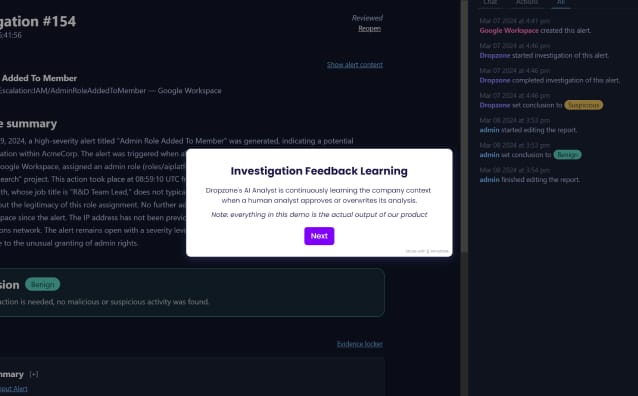Click the 'No action is needed' conclusion text
Screen dimensions: 638x396
(x=105, y=302)
